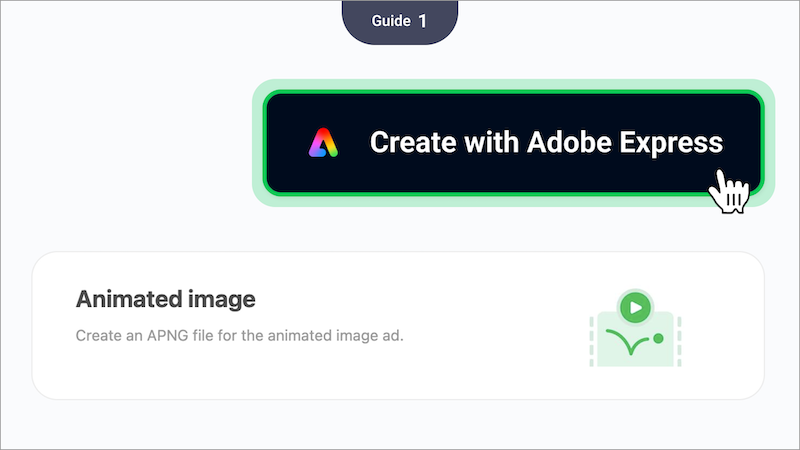The height and width of the screenshot is (450, 800).
Task: Click the 'Animated image' heading text
Action: 165,299
